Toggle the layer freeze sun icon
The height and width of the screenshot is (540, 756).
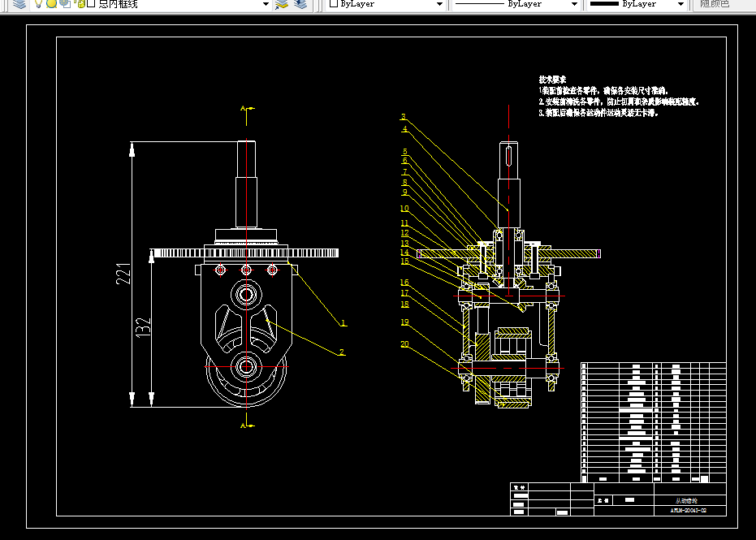point(52,4)
